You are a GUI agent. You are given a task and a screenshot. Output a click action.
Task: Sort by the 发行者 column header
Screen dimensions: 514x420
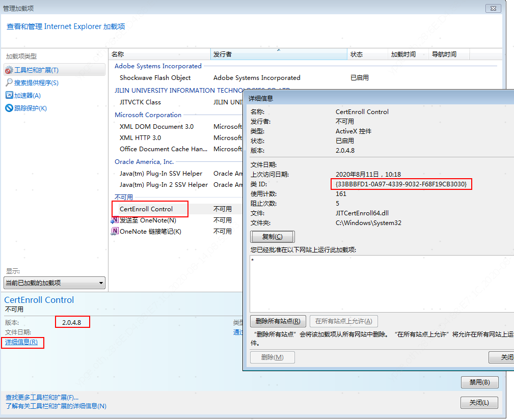[279, 54]
